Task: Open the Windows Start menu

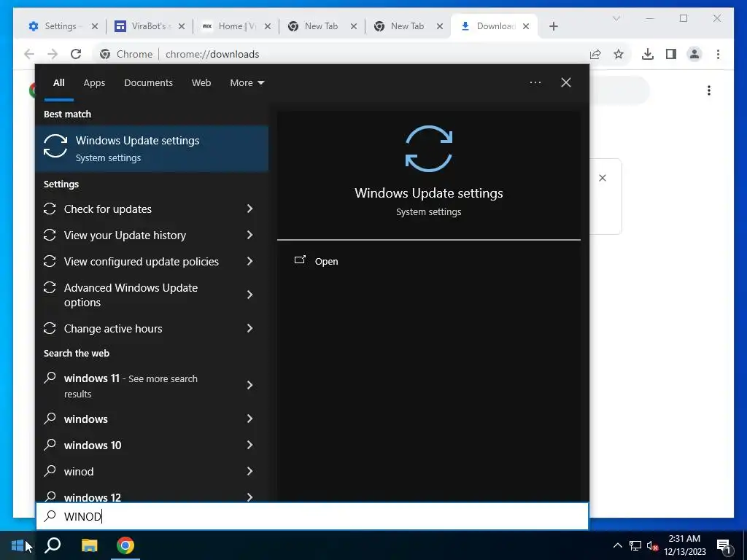Action: 18,545
